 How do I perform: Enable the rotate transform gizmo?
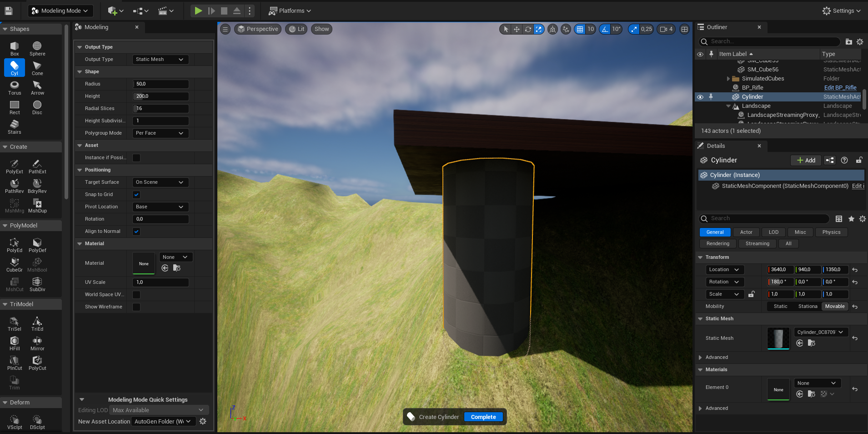click(x=528, y=29)
